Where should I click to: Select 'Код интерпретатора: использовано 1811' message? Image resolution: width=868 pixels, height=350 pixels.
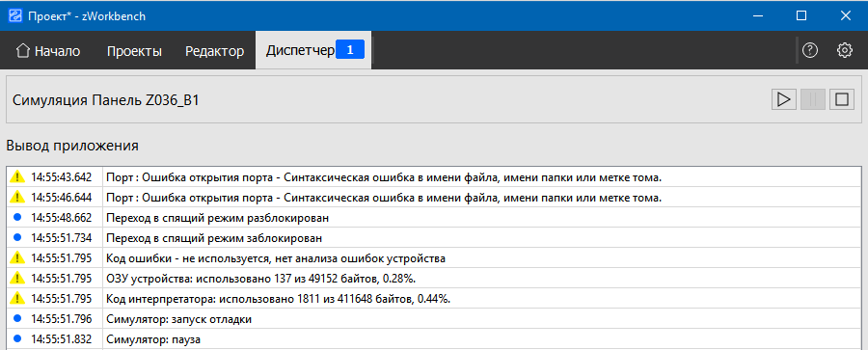pos(279,299)
